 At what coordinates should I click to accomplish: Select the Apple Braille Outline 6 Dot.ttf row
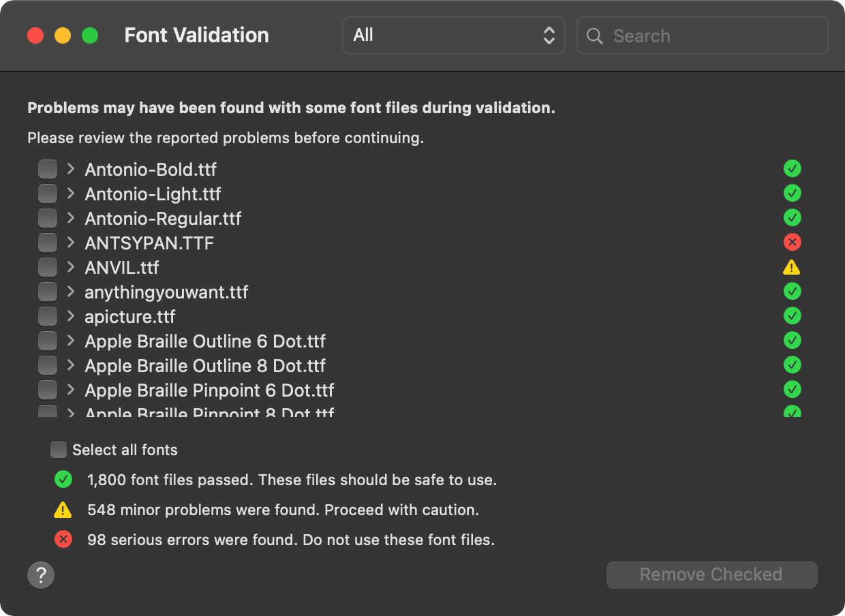point(205,341)
